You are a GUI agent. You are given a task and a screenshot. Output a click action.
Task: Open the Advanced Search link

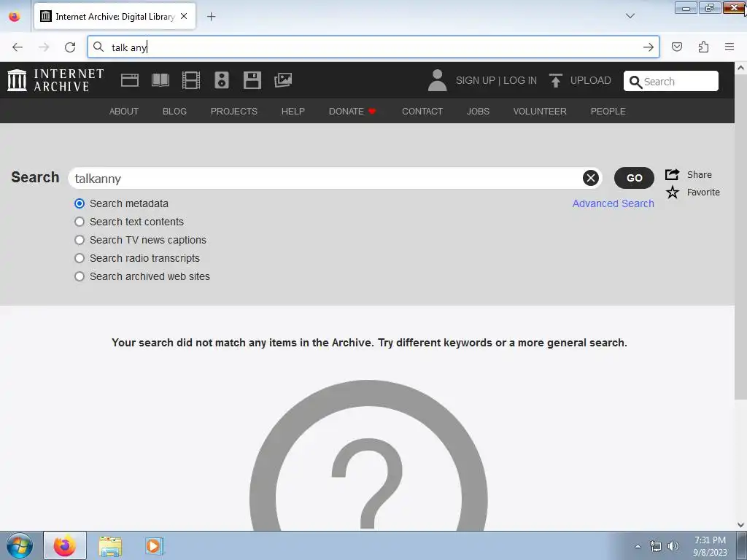[x=613, y=203]
